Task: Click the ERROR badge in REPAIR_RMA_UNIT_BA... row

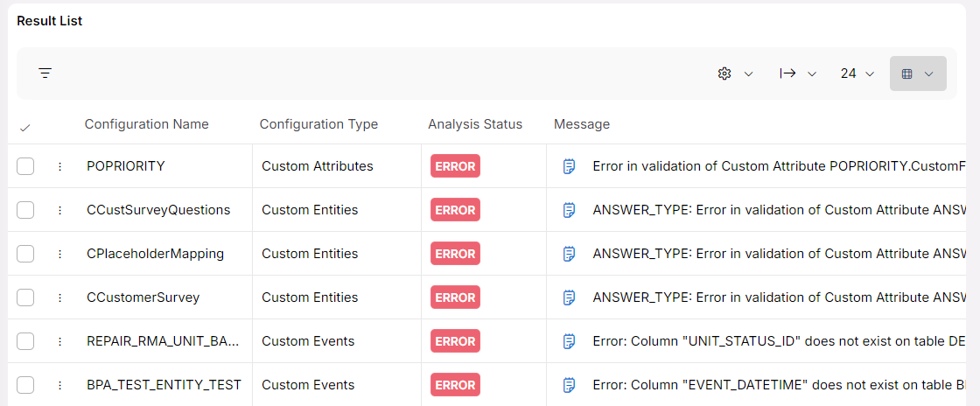Action: pos(455,341)
